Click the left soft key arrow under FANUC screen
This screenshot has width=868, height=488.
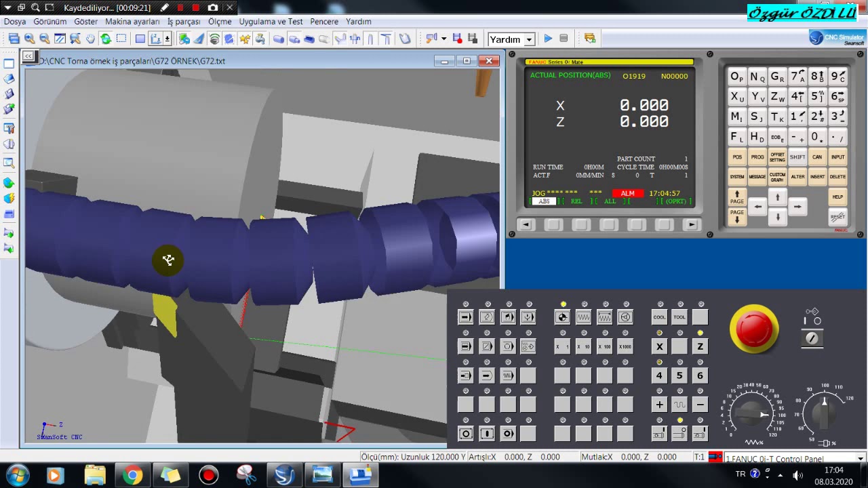click(x=526, y=225)
